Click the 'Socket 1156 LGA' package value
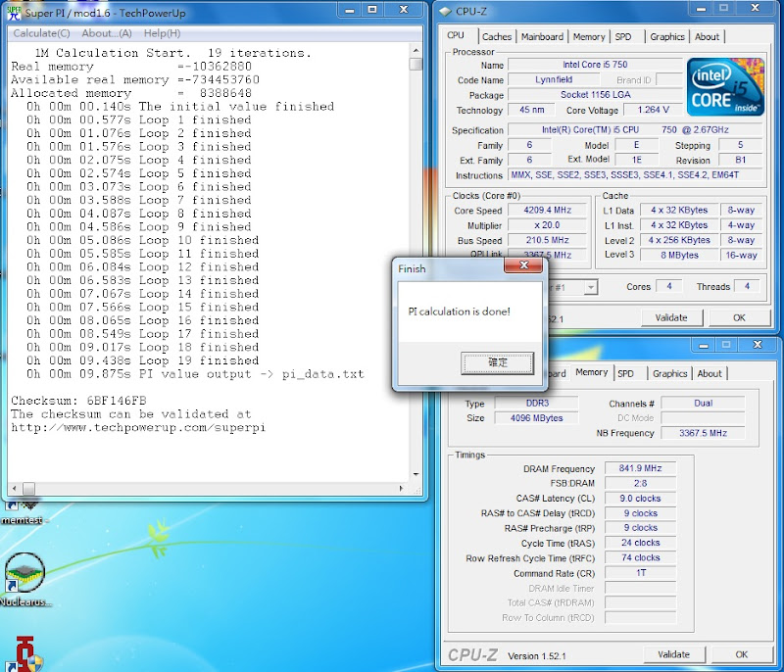 coord(595,94)
